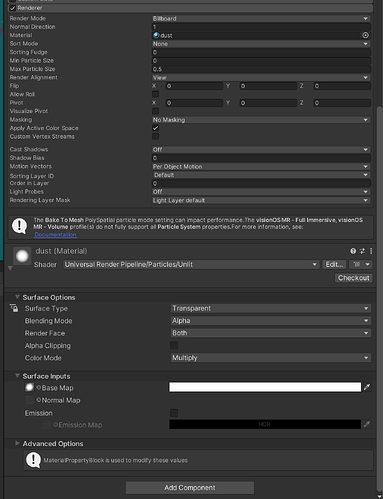Open the Color Mode dropdown set to Multiply
The height and width of the screenshot is (499, 383).
pos(271,358)
